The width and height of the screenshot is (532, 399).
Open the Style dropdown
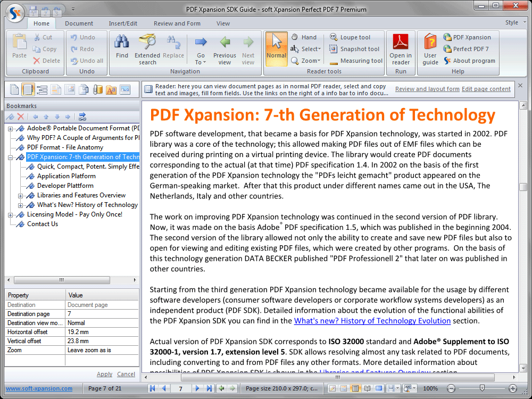[516, 22]
